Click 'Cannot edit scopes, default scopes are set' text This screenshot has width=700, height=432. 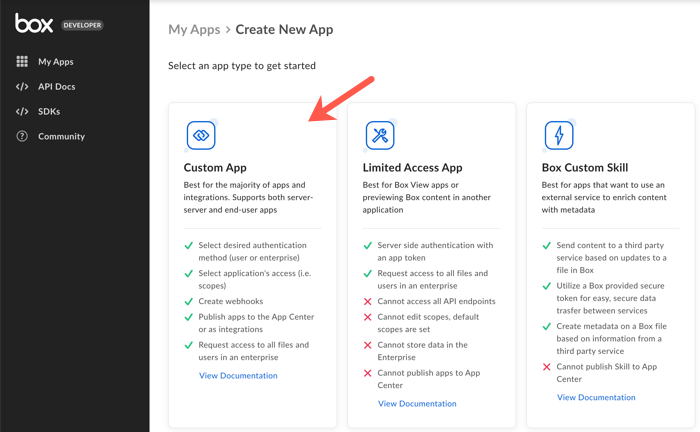[428, 323]
